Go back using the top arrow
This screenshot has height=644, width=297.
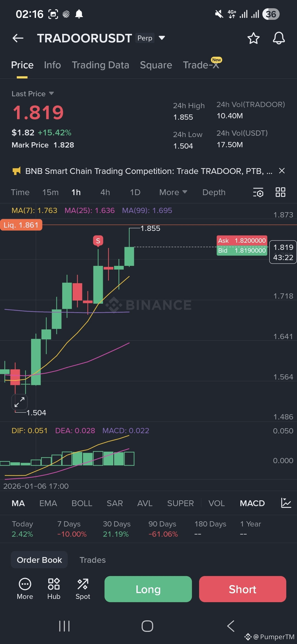pyautogui.click(x=18, y=38)
